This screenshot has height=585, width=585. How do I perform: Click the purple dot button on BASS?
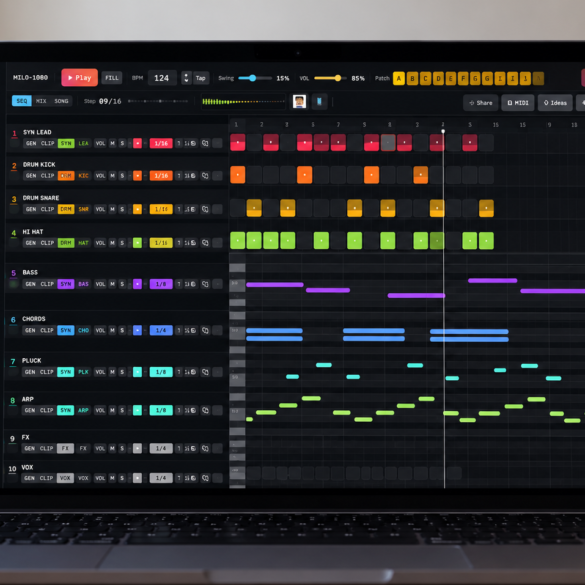[137, 284]
